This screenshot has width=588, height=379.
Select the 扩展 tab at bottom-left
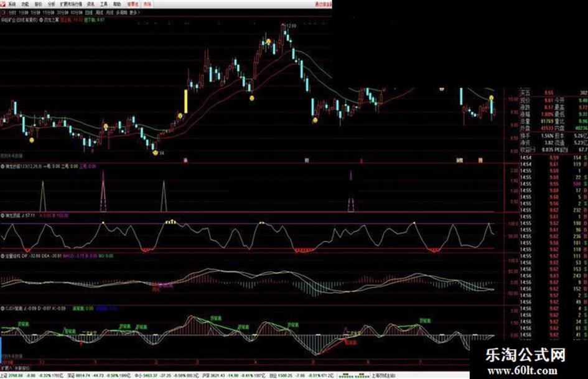tap(6, 368)
